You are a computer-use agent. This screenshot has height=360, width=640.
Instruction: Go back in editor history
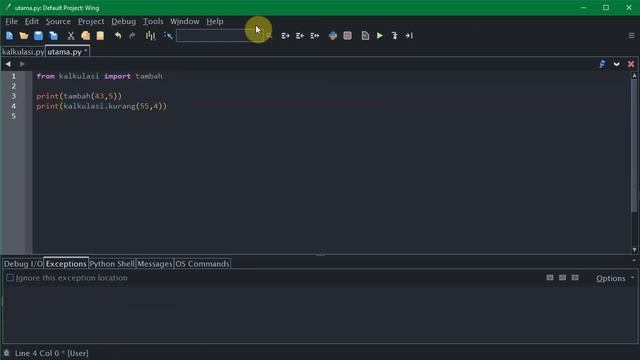(8, 64)
